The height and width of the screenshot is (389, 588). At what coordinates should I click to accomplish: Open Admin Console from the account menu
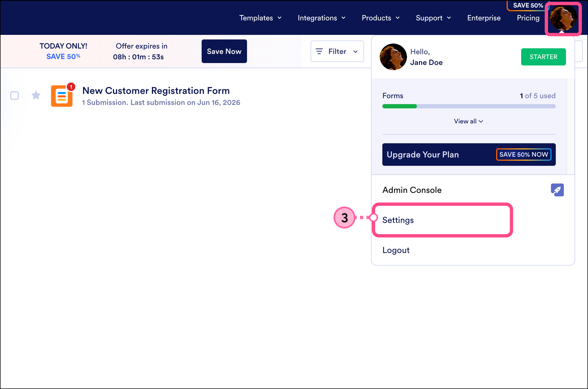tap(473, 190)
